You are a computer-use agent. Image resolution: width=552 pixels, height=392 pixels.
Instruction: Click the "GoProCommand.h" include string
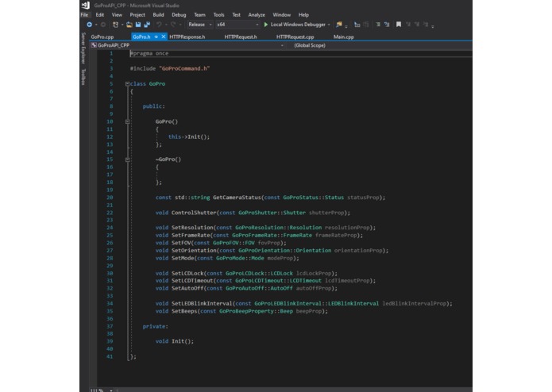(184, 68)
